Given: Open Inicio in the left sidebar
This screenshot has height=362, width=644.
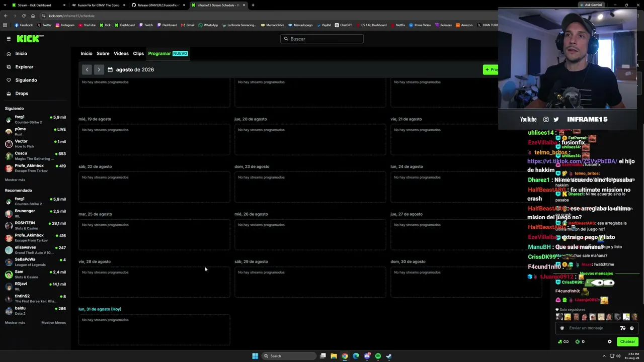Looking at the screenshot, I should tap(21, 53).
